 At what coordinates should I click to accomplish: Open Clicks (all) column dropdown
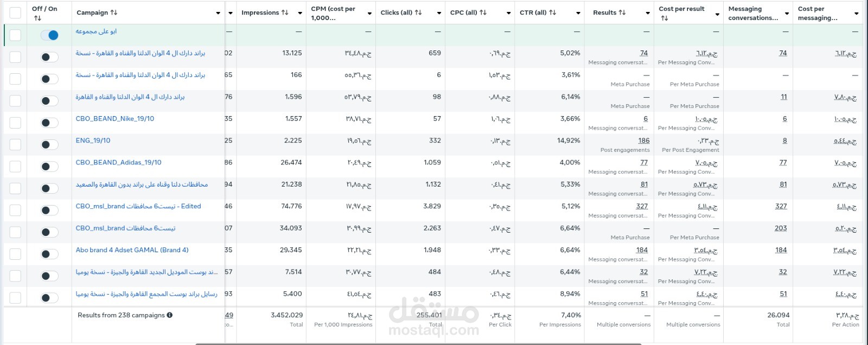click(x=439, y=13)
